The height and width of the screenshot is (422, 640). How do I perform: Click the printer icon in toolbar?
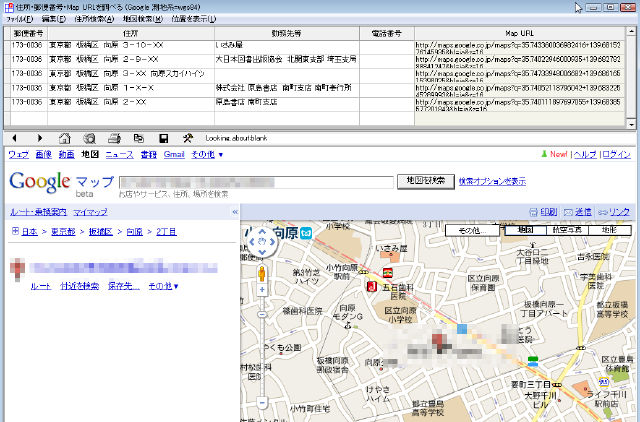point(114,138)
